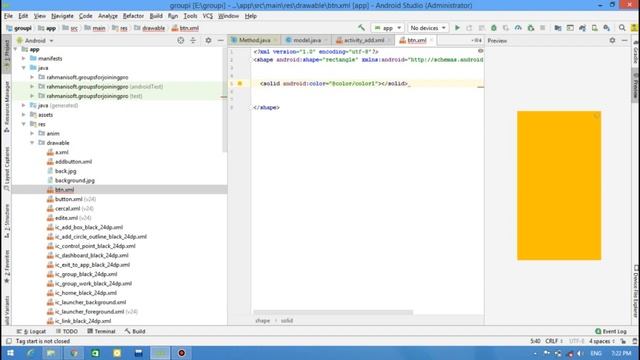
Task: Open Chrome from the taskbar
Action: pyautogui.click(x=74, y=353)
